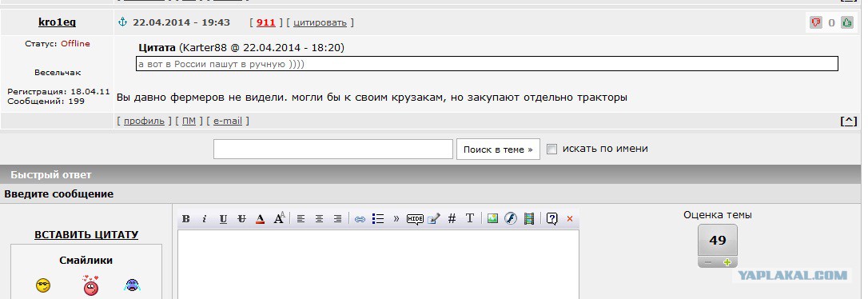Click the 'Регистрация: 18.04.11' text
This screenshot has height=299, width=868.
point(58,91)
